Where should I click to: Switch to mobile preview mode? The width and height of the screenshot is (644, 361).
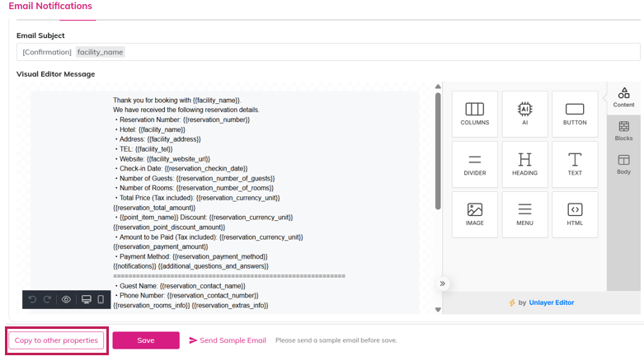point(101,300)
